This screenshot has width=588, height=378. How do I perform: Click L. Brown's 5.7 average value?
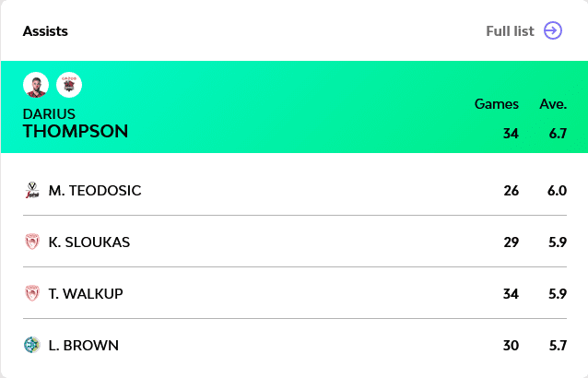557,346
